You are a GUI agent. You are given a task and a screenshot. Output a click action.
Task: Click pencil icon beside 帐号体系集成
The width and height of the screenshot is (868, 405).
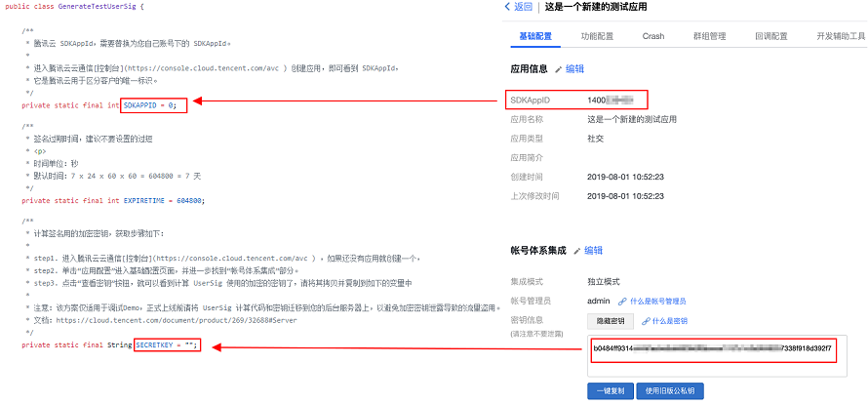(x=576, y=252)
